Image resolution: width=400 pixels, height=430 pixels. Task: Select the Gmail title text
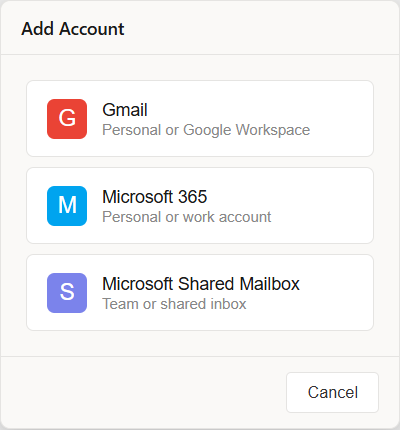click(x=125, y=110)
